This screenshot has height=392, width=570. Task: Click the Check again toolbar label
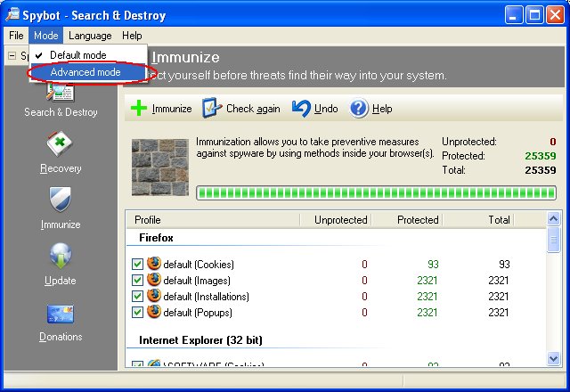click(x=253, y=109)
